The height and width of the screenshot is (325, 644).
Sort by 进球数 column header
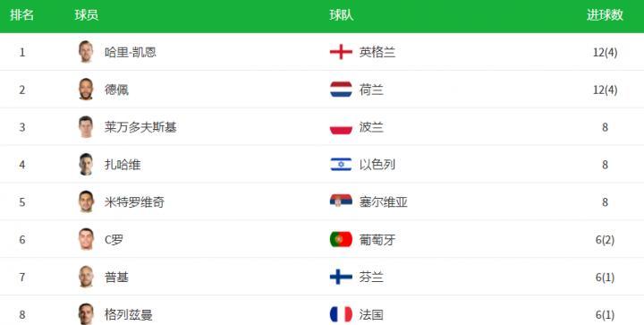coord(605,15)
